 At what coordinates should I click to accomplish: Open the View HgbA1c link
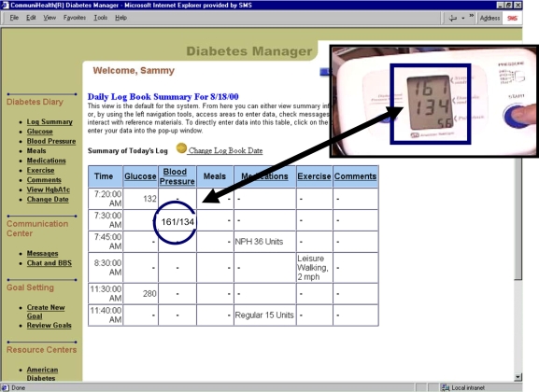49,189
